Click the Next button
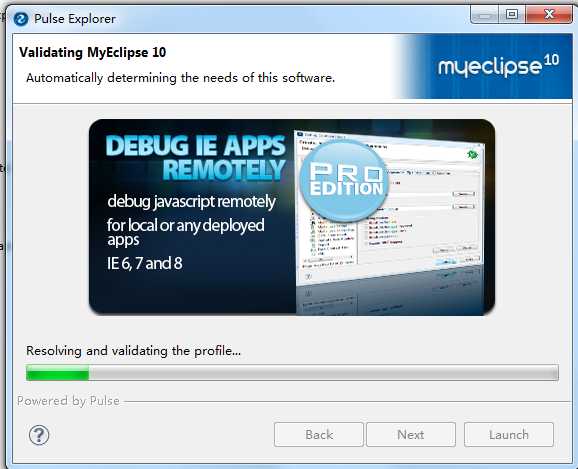This screenshot has height=469, width=578. coord(411,435)
